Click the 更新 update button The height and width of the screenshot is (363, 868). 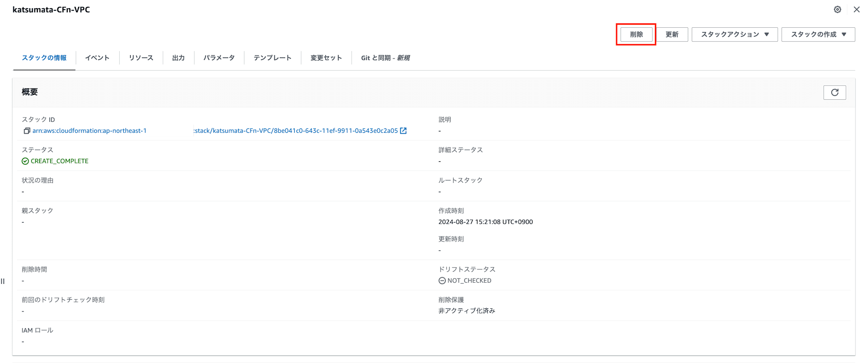672,34
